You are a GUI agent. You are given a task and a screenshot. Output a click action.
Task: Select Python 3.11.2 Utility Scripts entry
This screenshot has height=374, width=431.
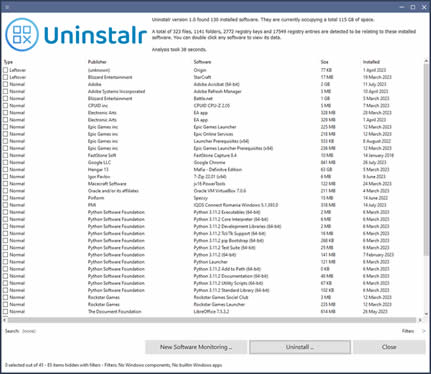coord(228,283)
